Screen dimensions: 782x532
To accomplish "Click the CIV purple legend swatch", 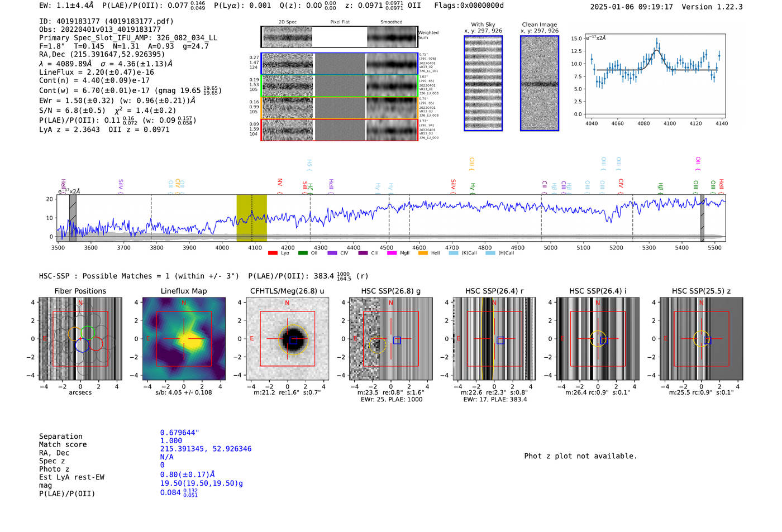I will [332, 253].
